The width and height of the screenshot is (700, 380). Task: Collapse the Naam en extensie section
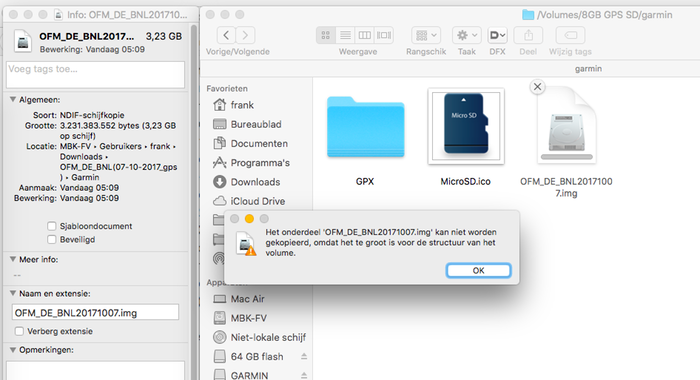(13, 293)
